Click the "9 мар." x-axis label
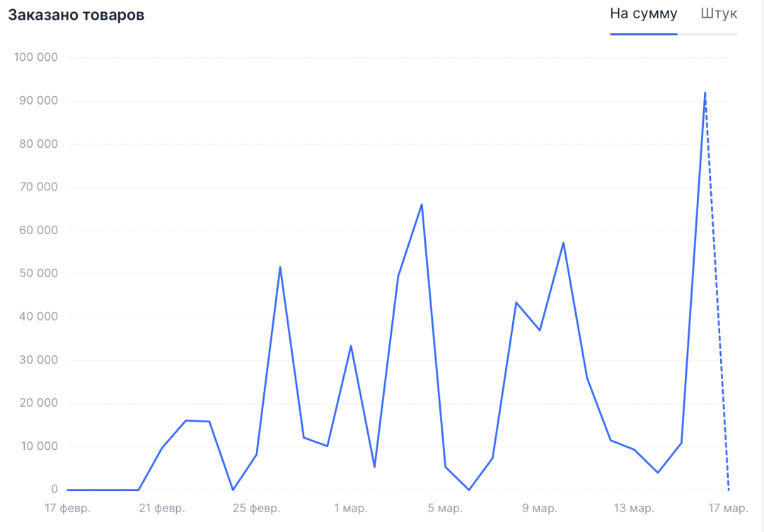This screenshot has width=764, height=532. click(540, 509)
